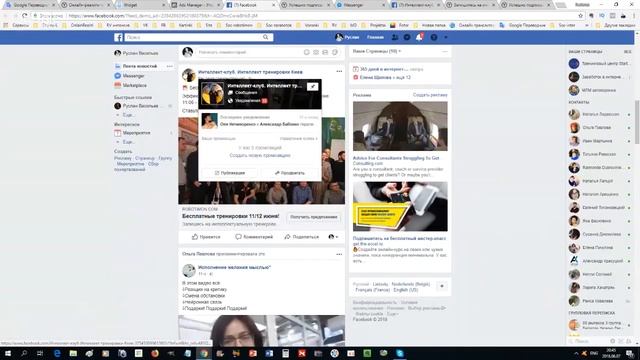
Task: Click chat settings gear icon at bottom right
Action: (x=613, y=341)
